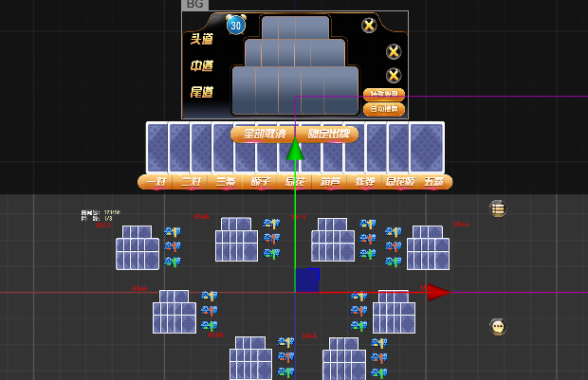Screen dimensions: 588x380
Task: Click the 自动摆牌 auto-arrange button
Action: [x=384, y=109]
